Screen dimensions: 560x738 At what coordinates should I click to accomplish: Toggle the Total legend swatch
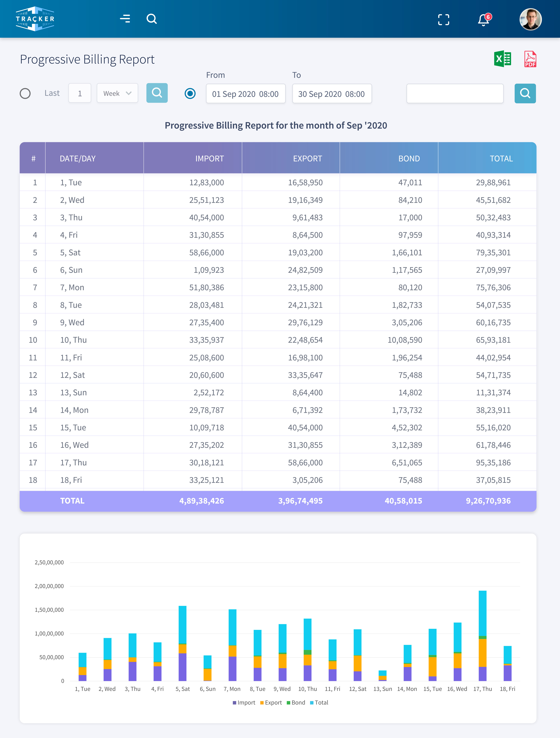(312, 703)
